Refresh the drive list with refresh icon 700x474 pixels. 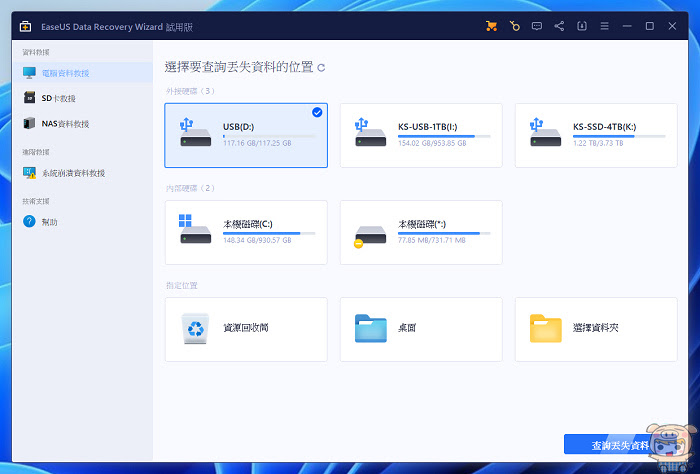[x=321, y=68]
